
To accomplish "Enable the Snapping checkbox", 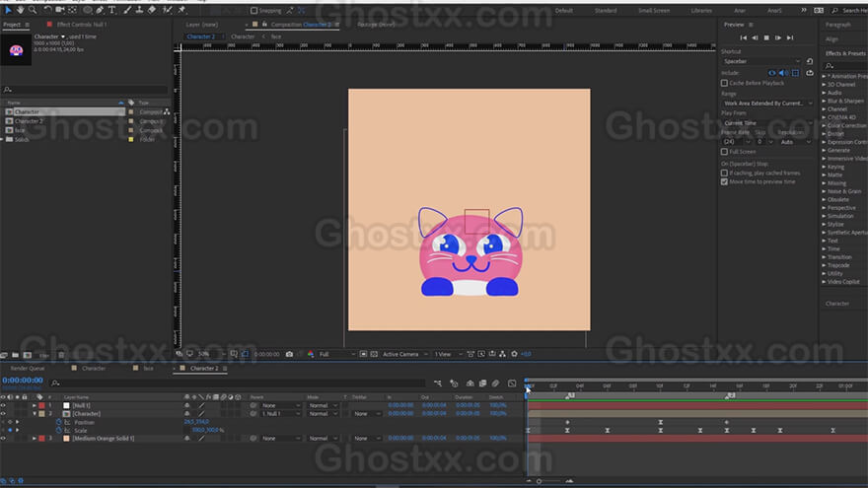I will tap(254, 11).
